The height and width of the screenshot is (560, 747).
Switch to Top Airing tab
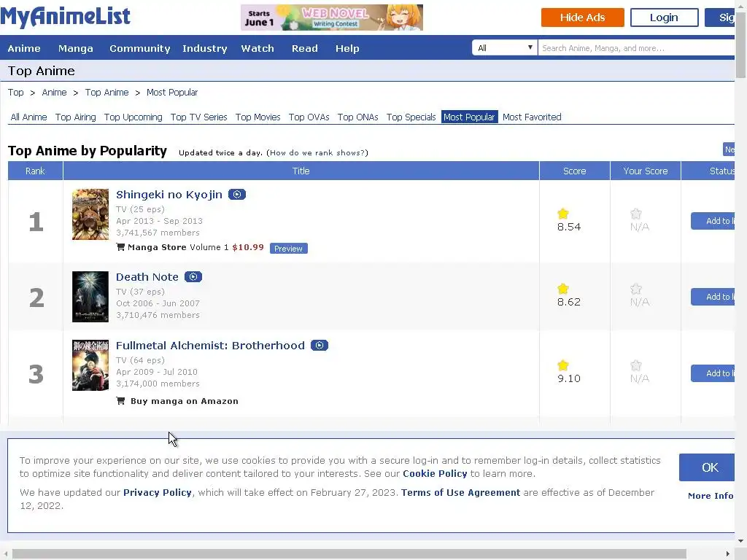pos(75,117)
